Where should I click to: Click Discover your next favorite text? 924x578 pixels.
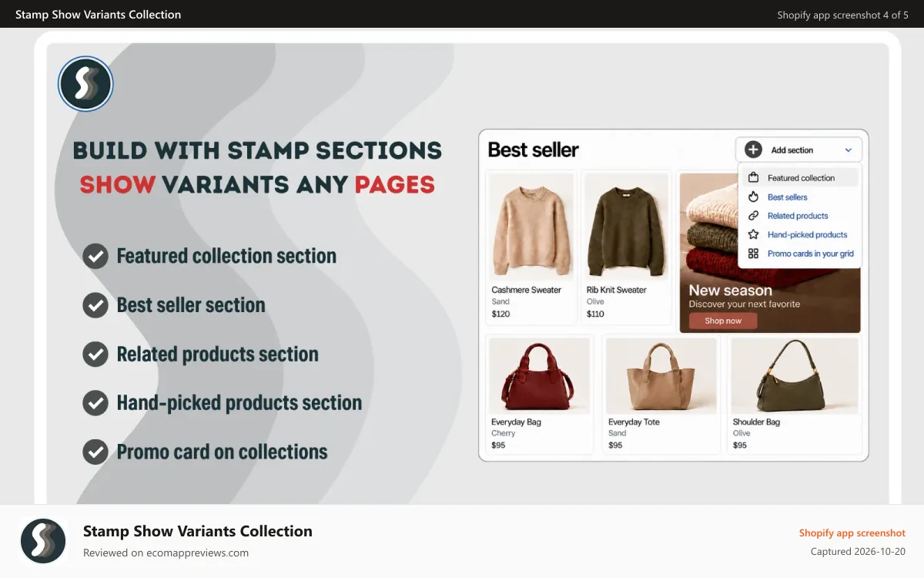click(744, 304)
